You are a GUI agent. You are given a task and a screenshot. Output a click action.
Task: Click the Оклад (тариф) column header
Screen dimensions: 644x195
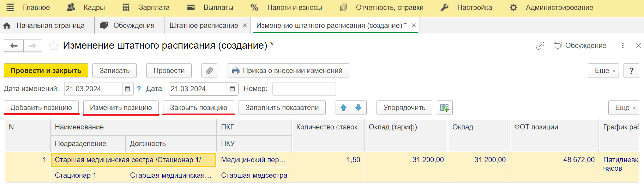pyautogui.click(x=406, y=135)
